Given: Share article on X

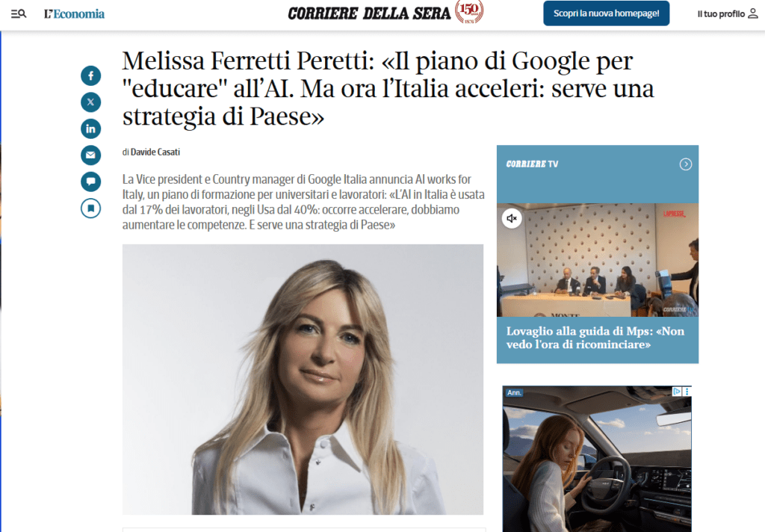Looking at the screenshot, I should (90, 102).
